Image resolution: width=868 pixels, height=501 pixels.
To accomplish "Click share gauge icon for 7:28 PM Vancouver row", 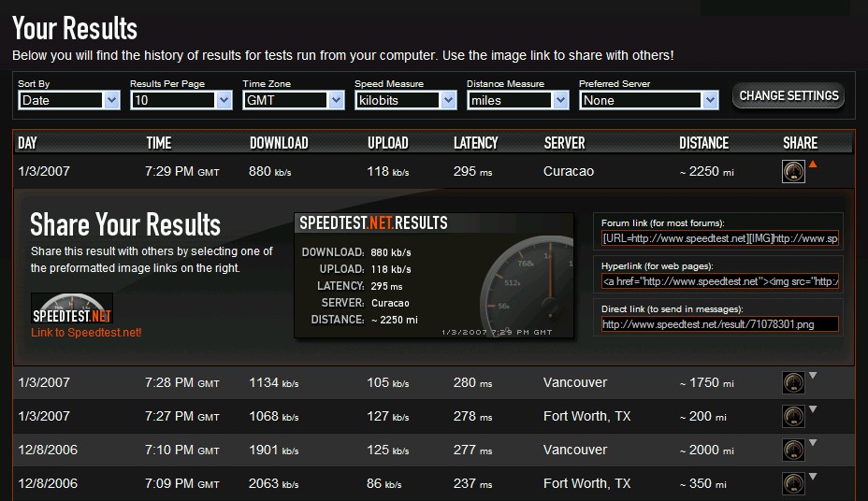I will (793, 382).
